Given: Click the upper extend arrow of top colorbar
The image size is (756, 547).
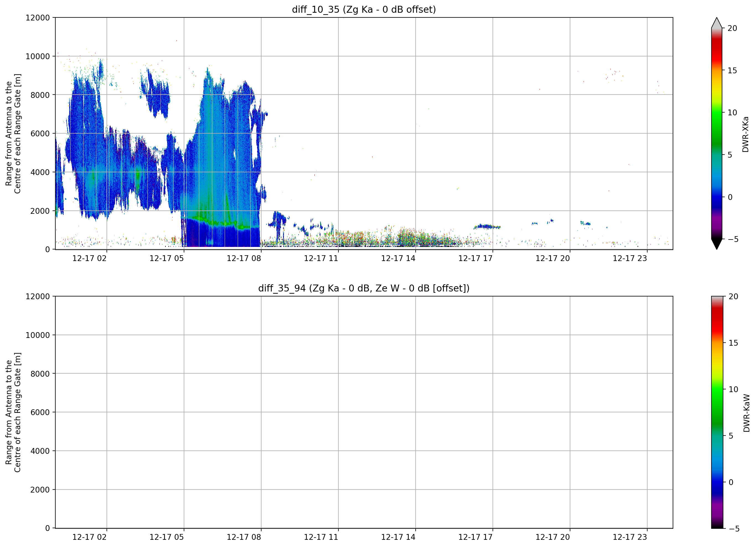Looking at the screenshot, I should pyautogui.click(x=717, y=23).
